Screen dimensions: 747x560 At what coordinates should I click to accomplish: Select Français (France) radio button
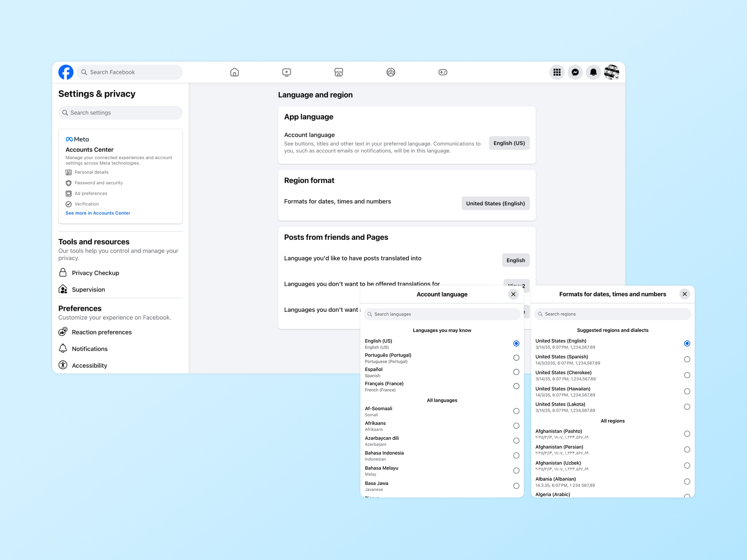(516, 386)
